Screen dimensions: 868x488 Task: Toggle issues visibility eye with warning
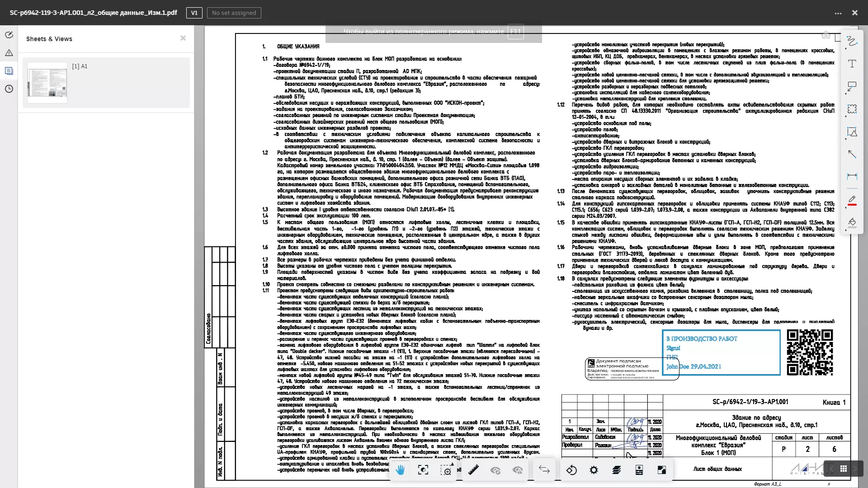pos(518,470)
